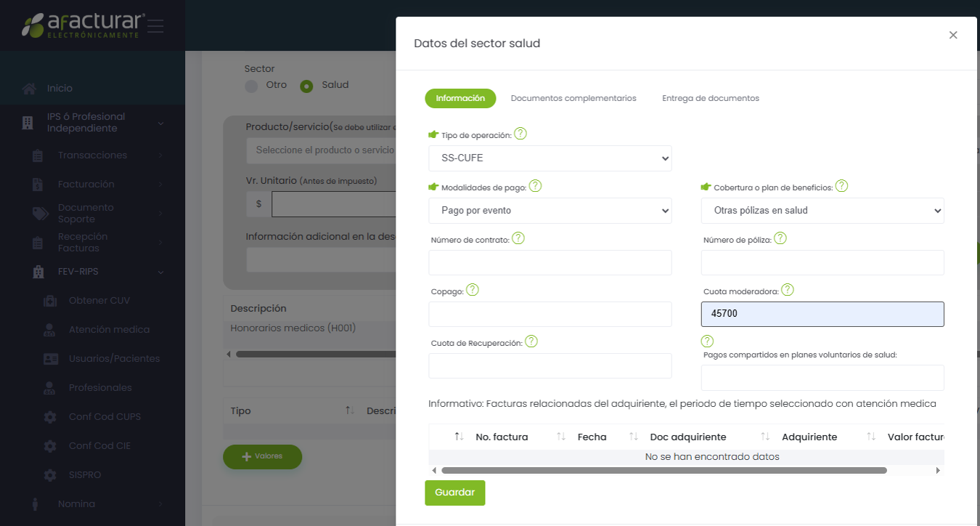
Task: Click the Profesionales person icon
Action: tap(50, 388)
